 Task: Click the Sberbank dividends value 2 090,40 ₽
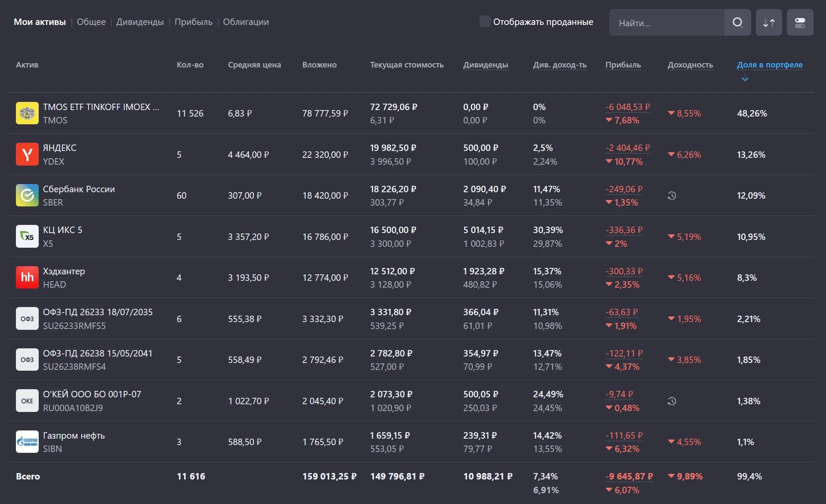point(485,189)
